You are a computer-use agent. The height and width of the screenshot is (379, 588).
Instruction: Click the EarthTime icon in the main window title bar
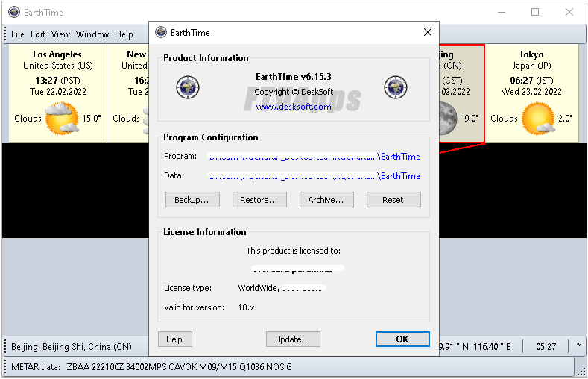[14, 12]
